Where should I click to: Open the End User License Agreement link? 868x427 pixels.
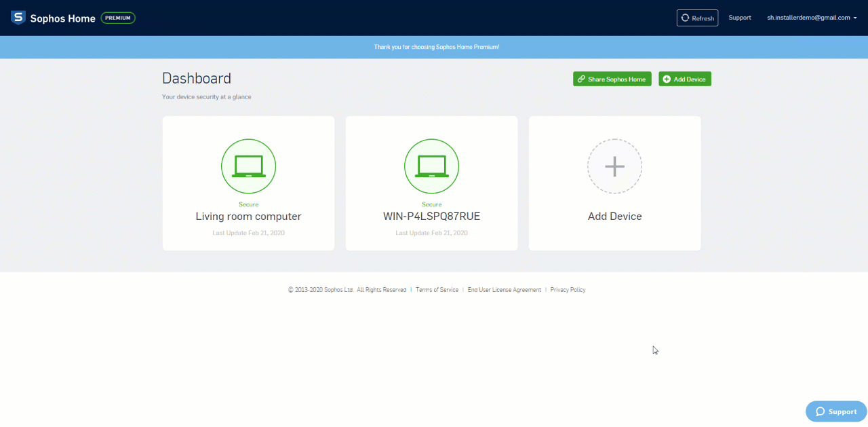[505, 290]
